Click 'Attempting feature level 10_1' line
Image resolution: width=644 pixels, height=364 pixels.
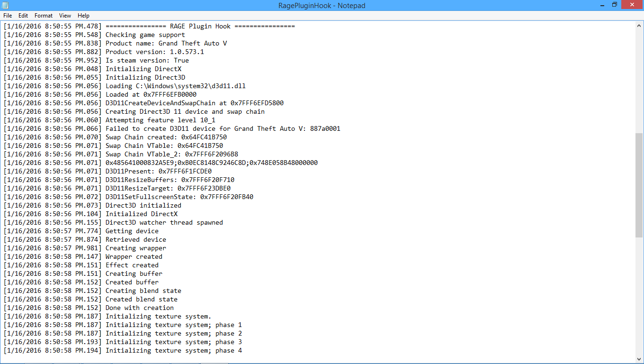point(109,120)
